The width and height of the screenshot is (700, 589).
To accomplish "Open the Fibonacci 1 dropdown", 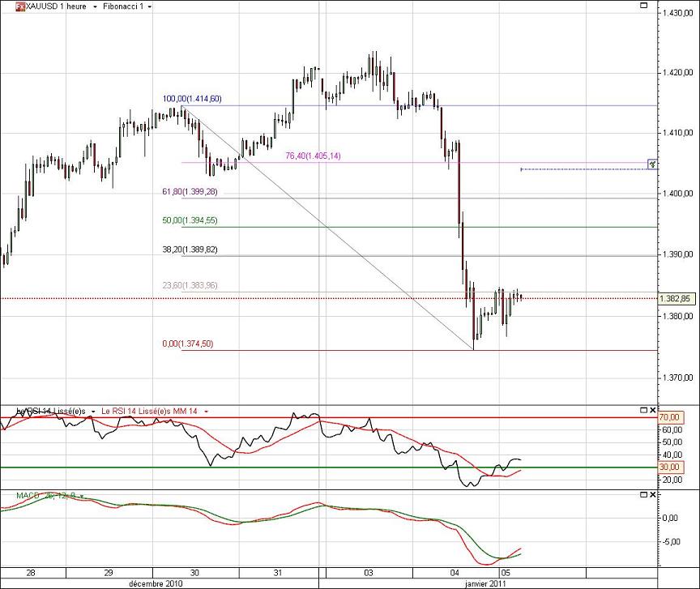I will click(149, 6).
